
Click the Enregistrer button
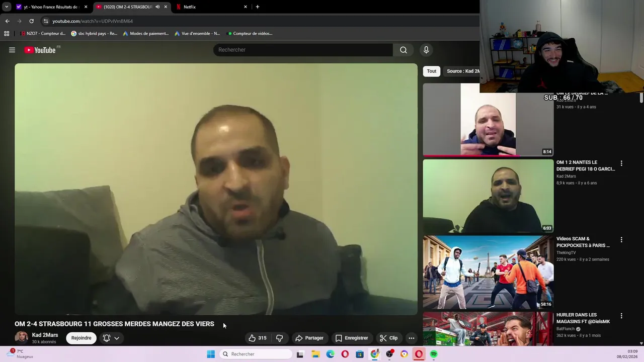pos(351,338)
